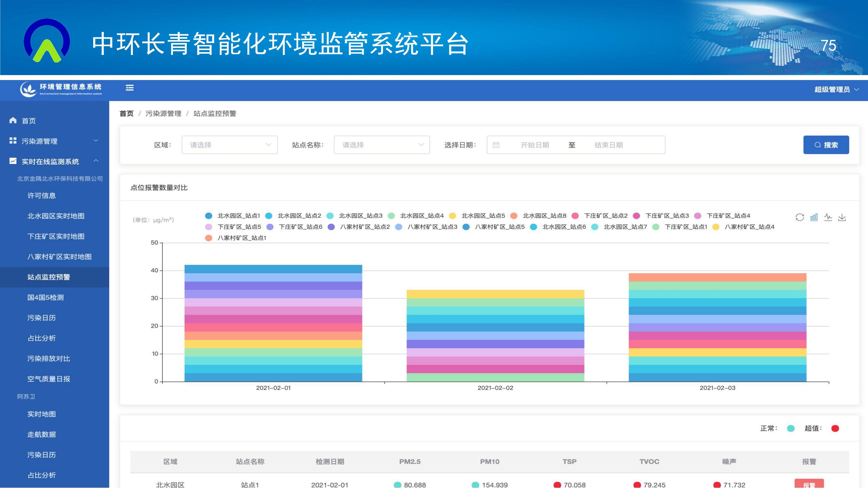The height and width of the screenshot is (488, 868).
Task: Open the 站点名称 dropdown
Action: point(382,145)
